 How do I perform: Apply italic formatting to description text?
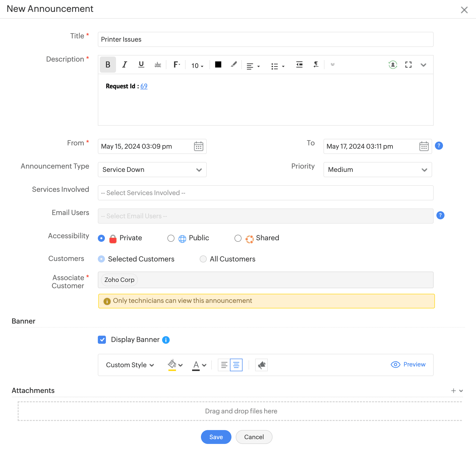tap(124, 65)
